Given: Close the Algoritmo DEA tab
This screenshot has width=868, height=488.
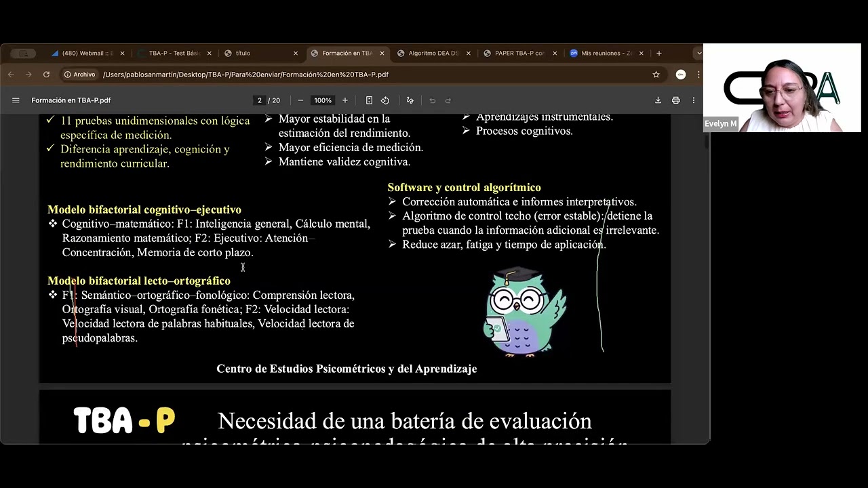Looking at the screenshot, I should click(x=468, y=53).
